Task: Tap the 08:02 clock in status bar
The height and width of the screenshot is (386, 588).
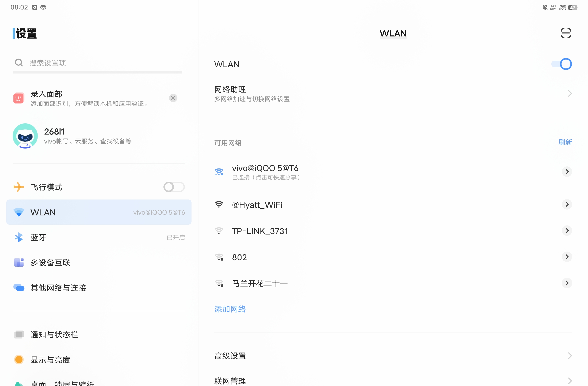Action: click(x=19, y=7)
